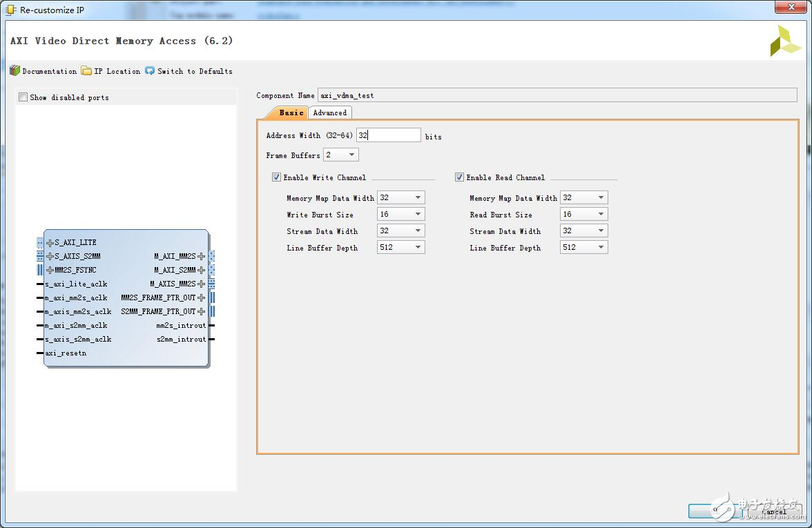Expand the S_AXIS_S2MM port plus icon

point(50,257)
